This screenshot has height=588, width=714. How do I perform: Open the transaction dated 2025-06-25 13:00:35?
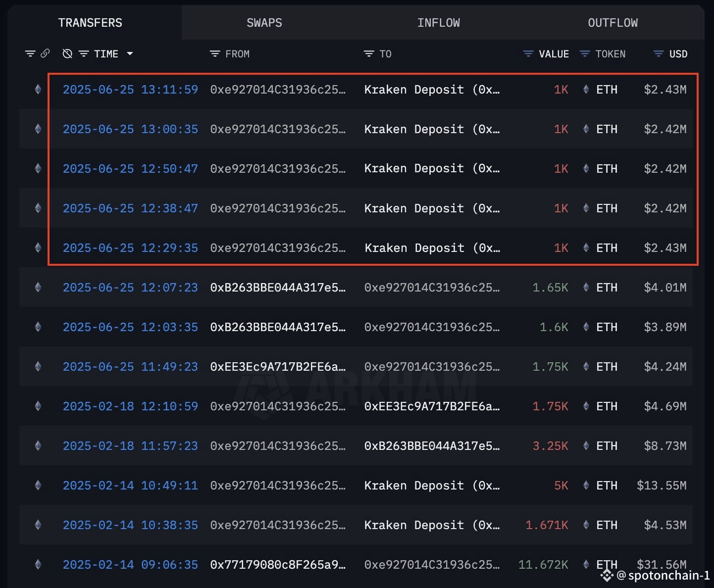(130, 129)
